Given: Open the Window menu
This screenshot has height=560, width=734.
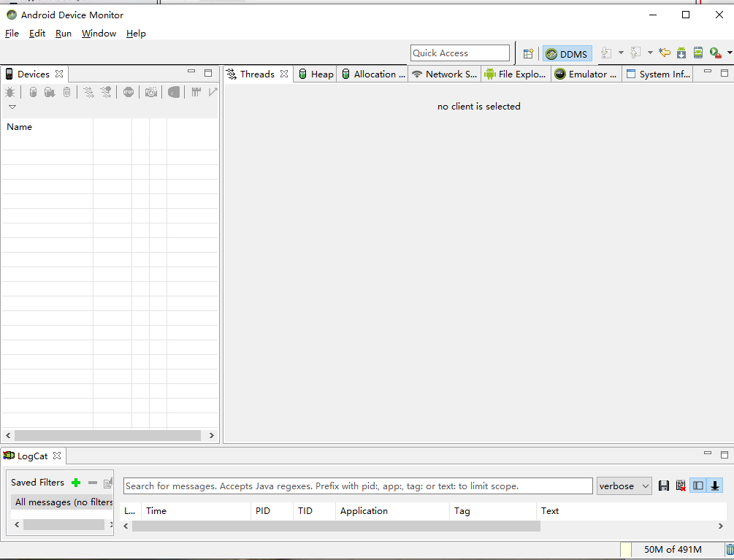Looking at the screenshot, I should [x=99, y=33].
